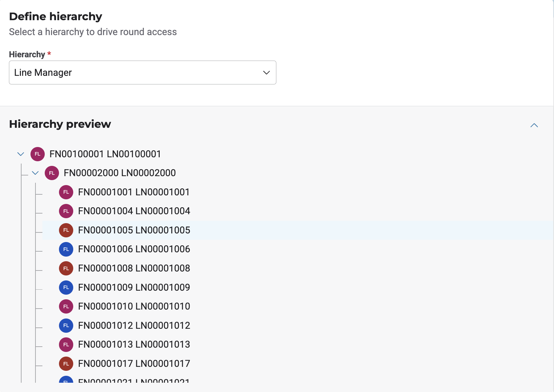Collapse the Hierarchy preview section
The image size is (554, 392).
click(x=534, y=125)
